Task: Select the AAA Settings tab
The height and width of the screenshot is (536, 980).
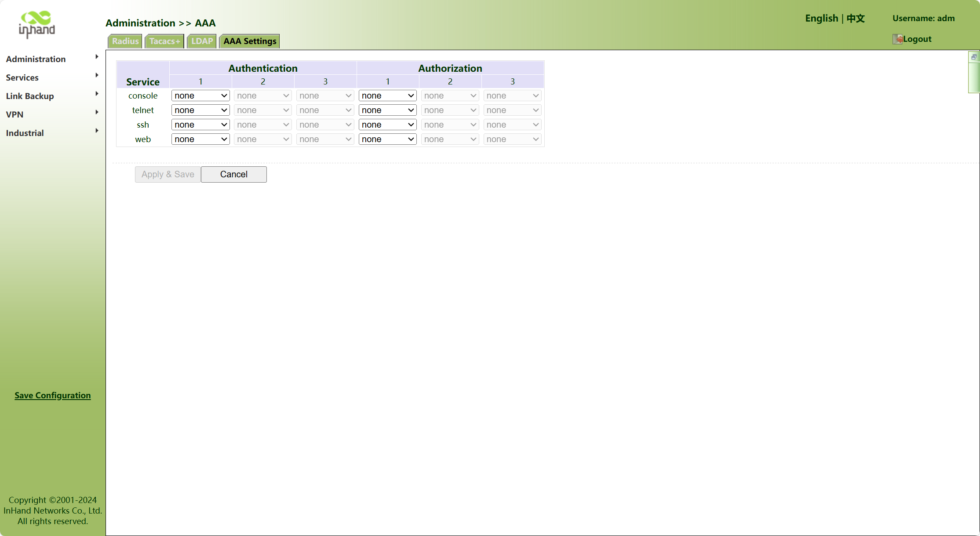Action: (x=250, y=41)
